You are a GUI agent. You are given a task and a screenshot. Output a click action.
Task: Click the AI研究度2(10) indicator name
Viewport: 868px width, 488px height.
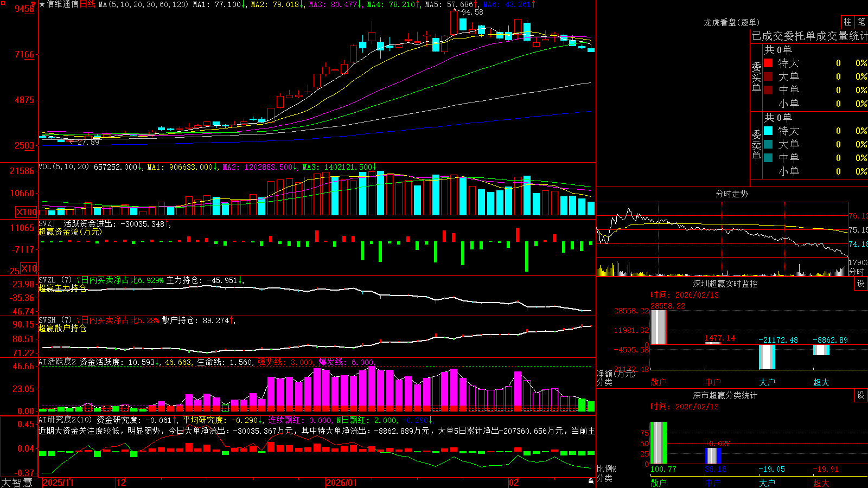point(66,420)
